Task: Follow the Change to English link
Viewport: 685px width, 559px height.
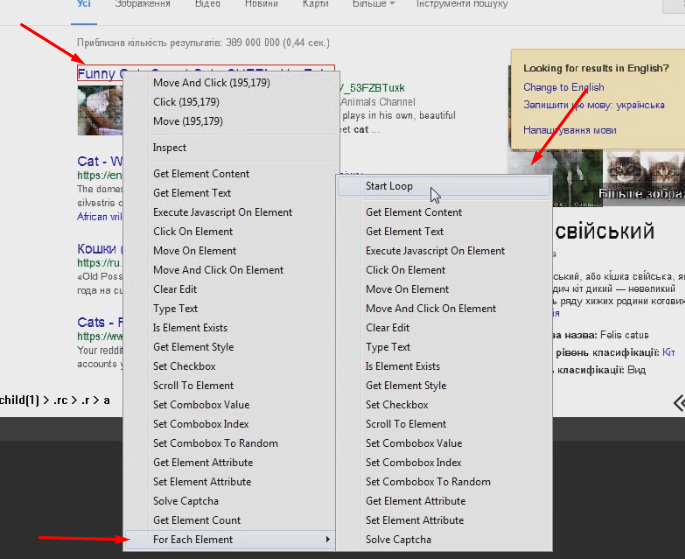Action: tap(563, 88)
